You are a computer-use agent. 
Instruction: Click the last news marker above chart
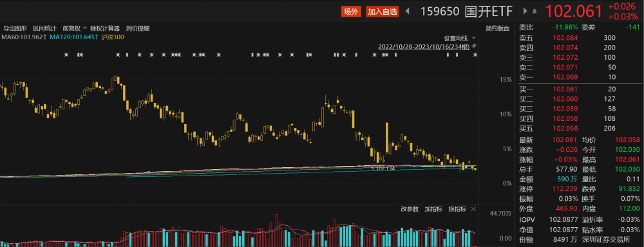pos(476,55)
